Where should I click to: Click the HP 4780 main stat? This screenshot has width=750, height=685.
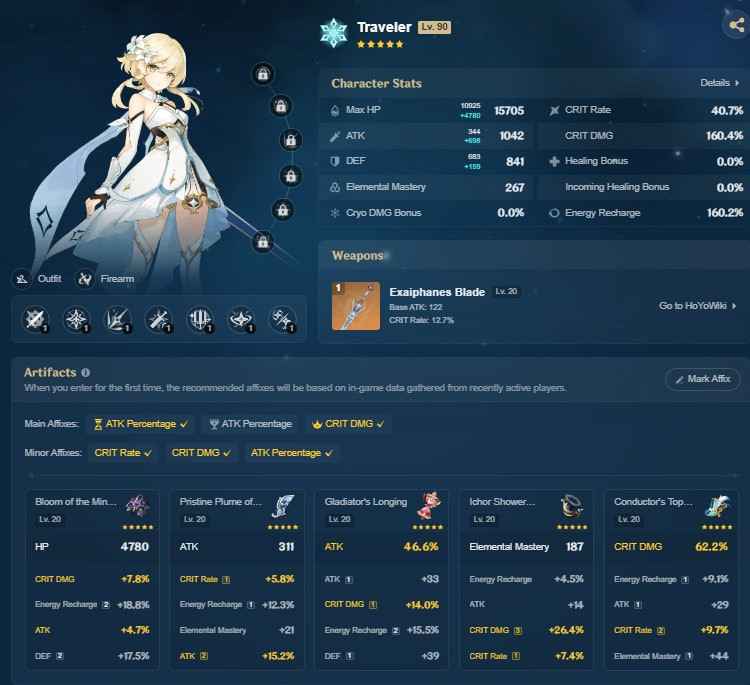pos(92,547)
